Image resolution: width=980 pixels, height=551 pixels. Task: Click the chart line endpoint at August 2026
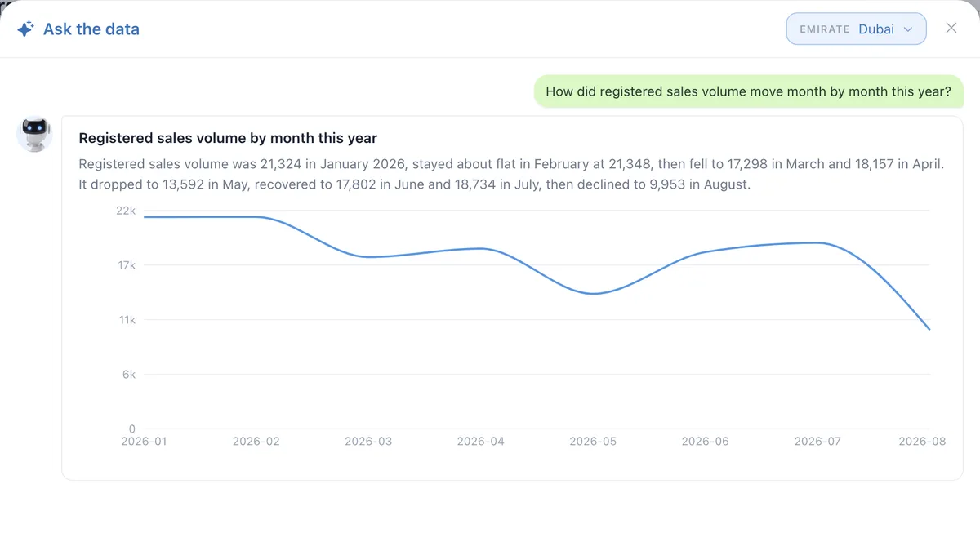pyautogui.click(x=929, y=330)
